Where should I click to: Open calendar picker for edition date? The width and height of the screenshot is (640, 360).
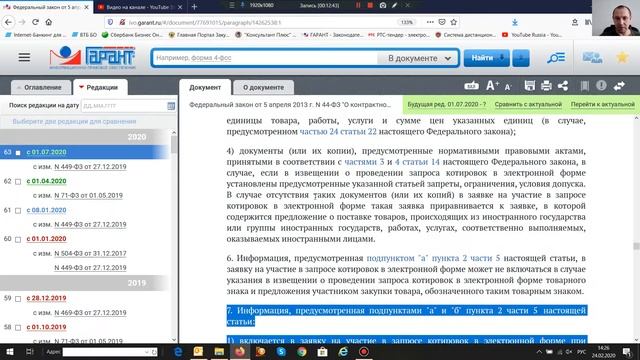(x=171, y=106)
